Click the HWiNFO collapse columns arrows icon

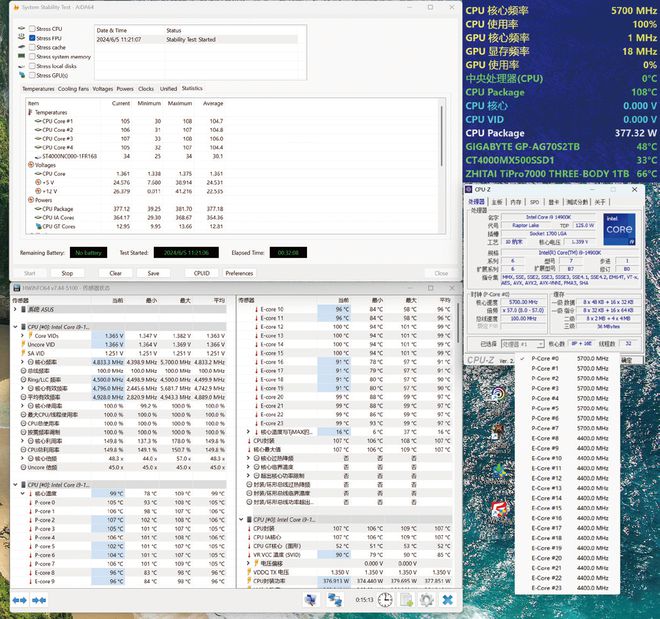pyautogui.click(x=39, y=600)
